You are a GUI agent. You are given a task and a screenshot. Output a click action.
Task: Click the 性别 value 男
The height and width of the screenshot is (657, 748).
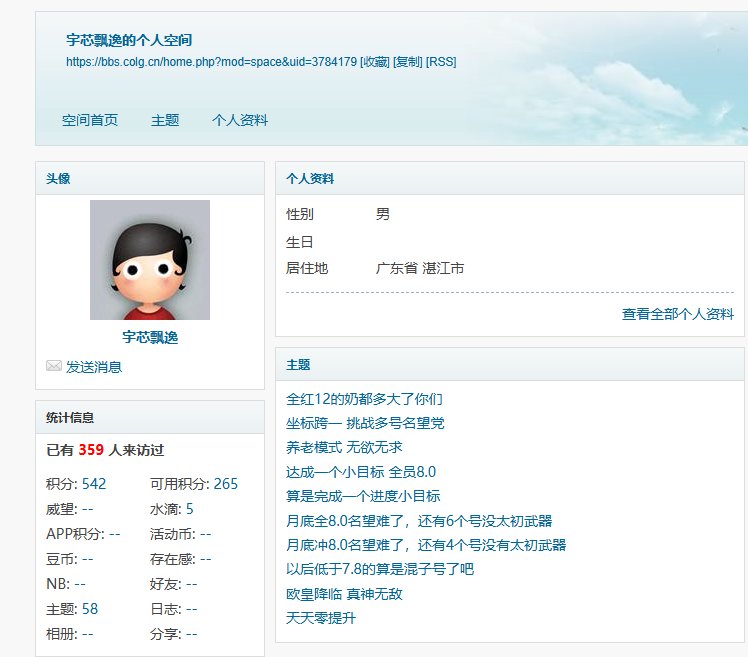pos(383,214)
